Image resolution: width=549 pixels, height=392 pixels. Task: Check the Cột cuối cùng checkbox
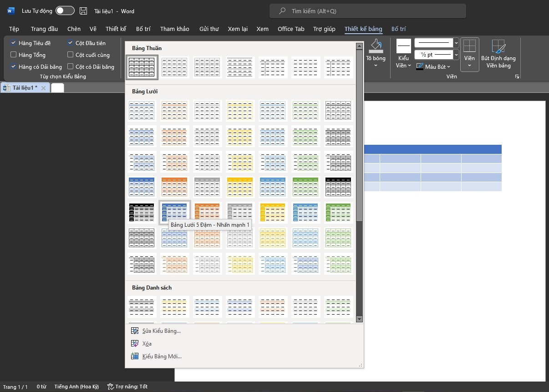tap(71, 55)
